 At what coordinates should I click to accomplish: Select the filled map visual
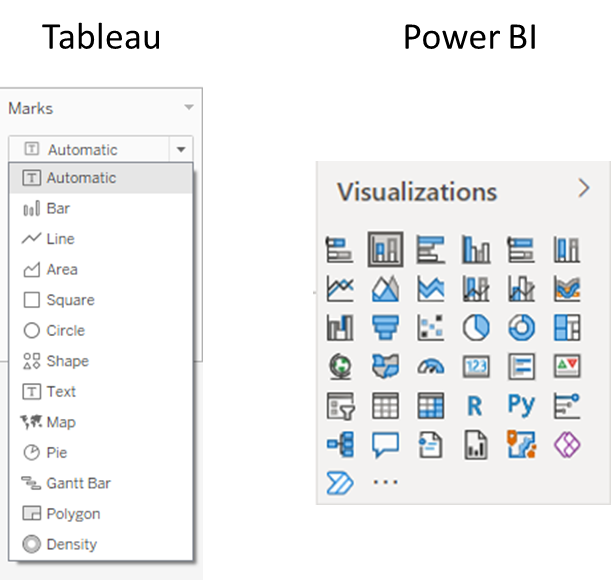(x=385, y=366)
